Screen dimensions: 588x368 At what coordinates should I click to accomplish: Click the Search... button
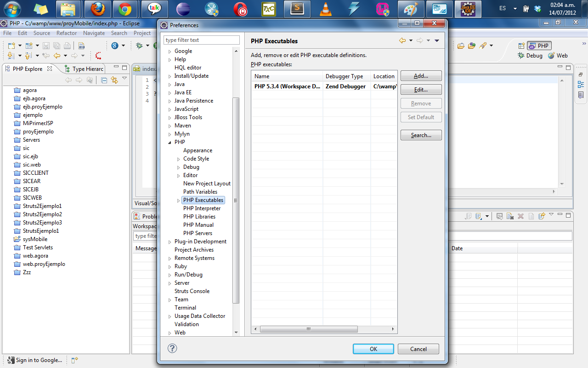point(421,135)
